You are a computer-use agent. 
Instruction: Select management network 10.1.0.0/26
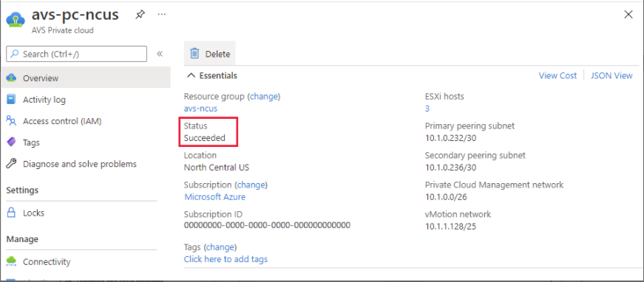(446, 197)
